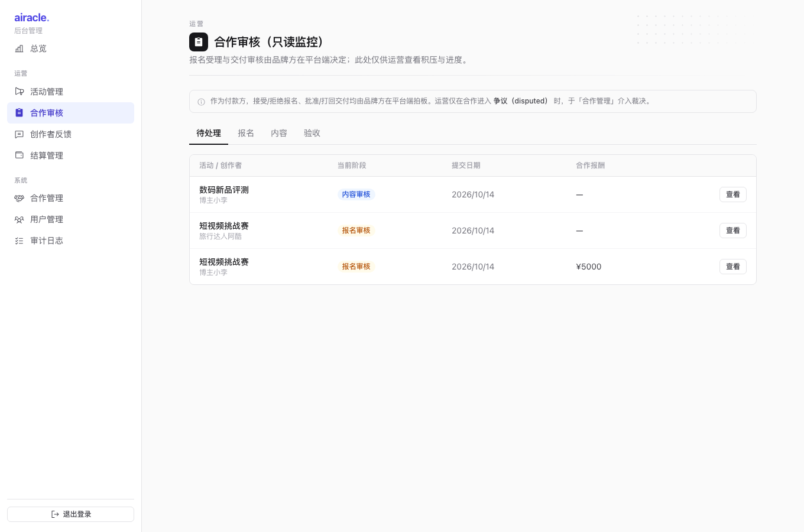Click the 总览 bar chart icon
Screen dimensions: 804x532
(19, 48)
